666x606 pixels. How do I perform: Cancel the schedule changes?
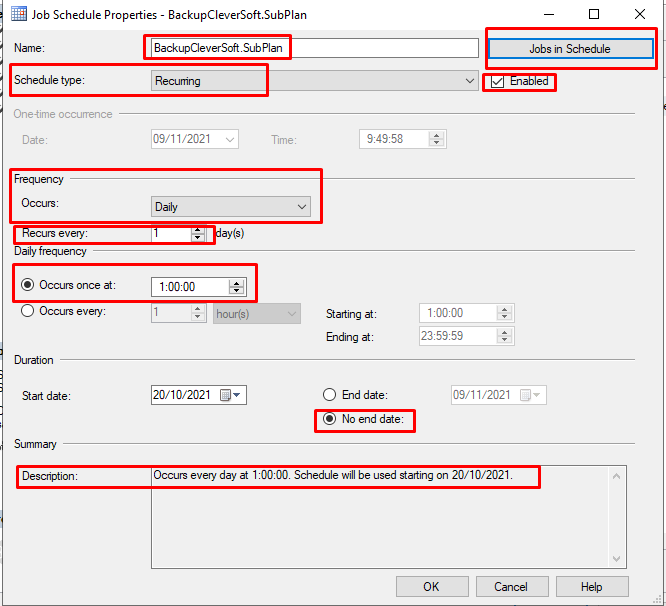tap(510, 586)
